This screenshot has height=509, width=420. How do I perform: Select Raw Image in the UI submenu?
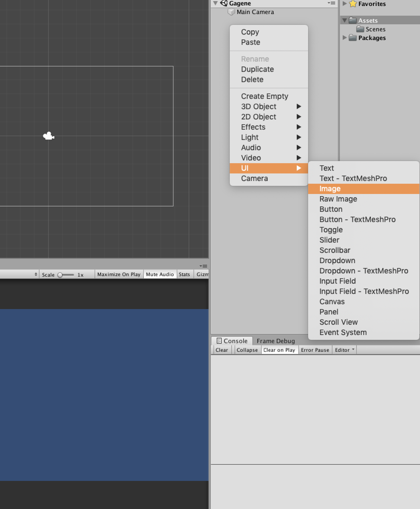364,199
